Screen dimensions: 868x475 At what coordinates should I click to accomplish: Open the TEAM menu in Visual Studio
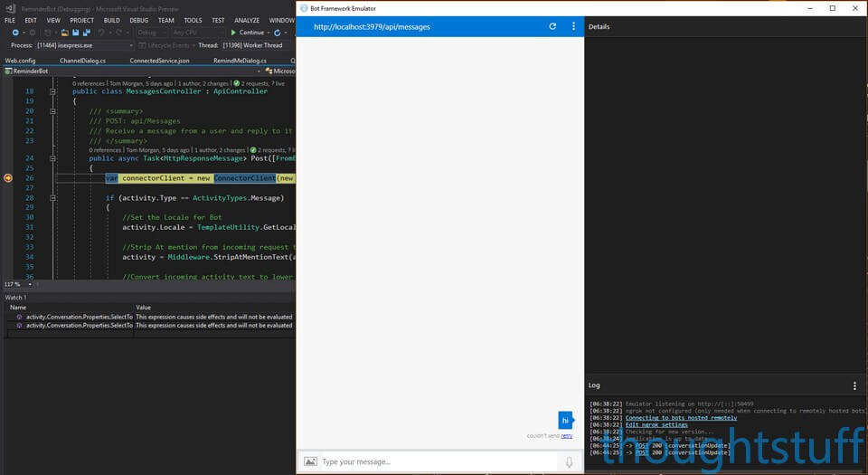point(166,21)
